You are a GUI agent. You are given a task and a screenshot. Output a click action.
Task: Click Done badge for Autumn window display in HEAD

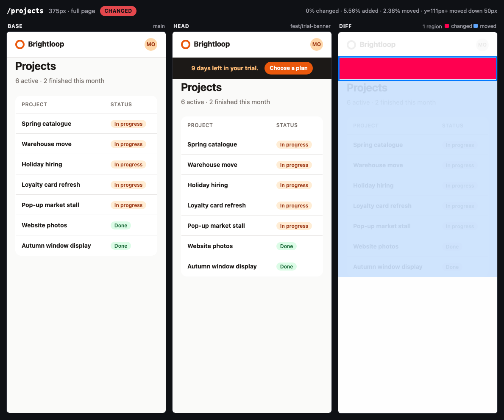pos(287,266)
